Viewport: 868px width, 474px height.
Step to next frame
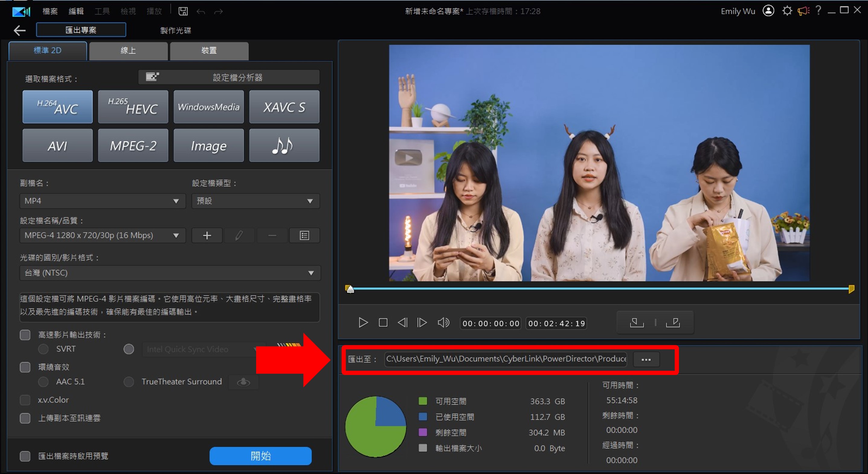point(422,323)
